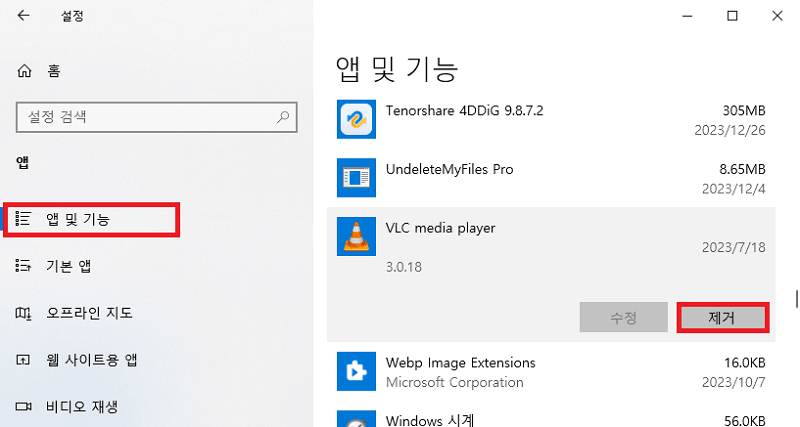Select the 비디오 재생 camera icon
The height and width of the screenshot is (427, 800).
23,407
